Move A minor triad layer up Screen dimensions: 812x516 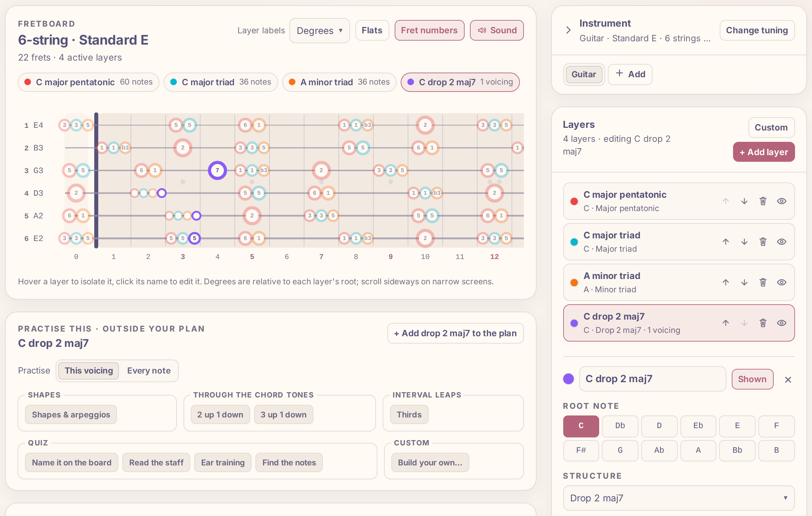pos(726,282)
